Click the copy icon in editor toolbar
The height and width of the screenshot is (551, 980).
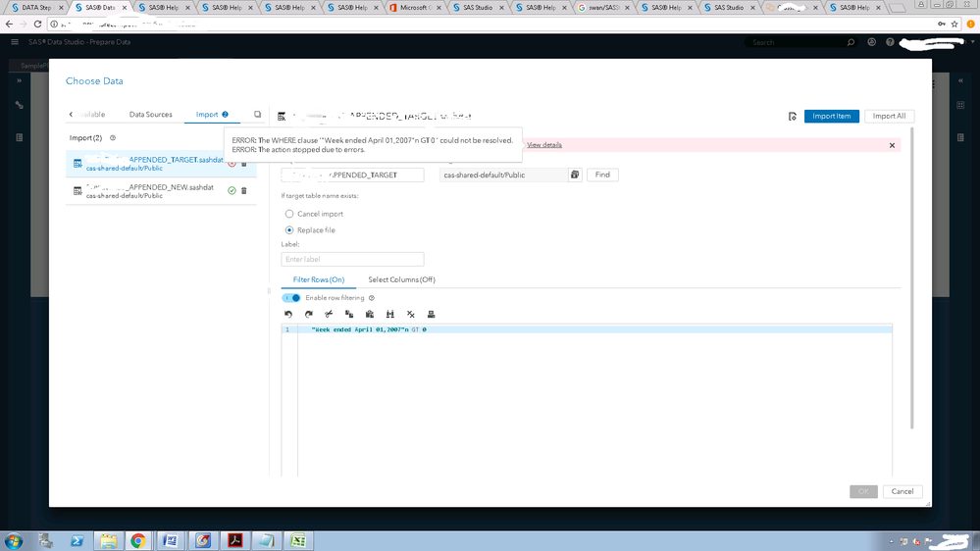pos(349,315)
